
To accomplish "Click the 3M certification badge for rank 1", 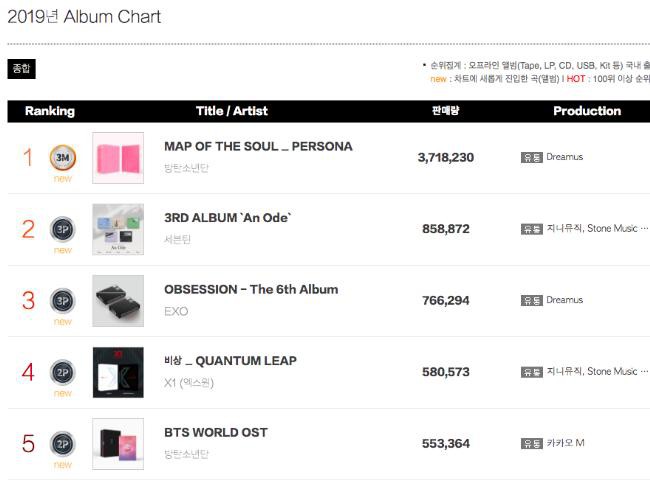I will [x=63, y=158].
